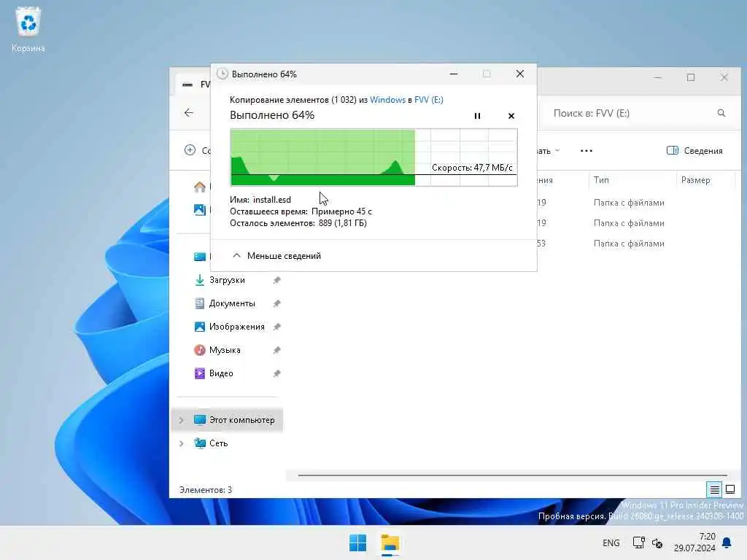Unpin 'Видео' using its pin icon
This screenshot has width=747, height=560.
click(276, 373)
